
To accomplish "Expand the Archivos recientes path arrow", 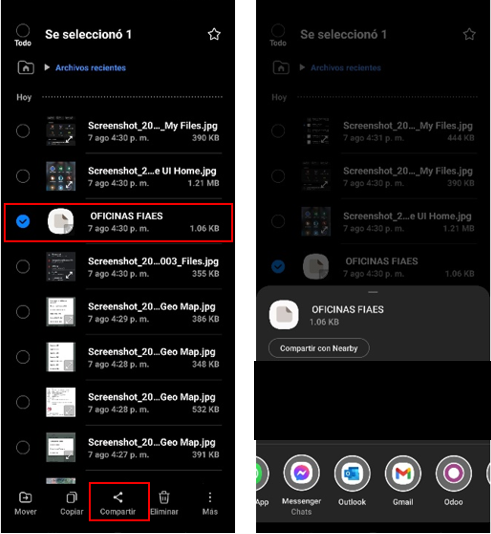I will pyautogui.click(x=47, y=67).
